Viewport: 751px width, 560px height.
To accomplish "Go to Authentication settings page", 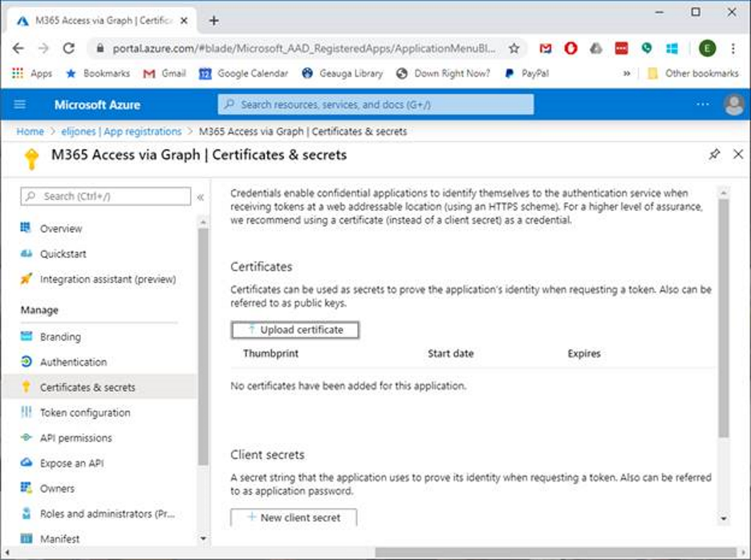I will click(x=73, y=362).
